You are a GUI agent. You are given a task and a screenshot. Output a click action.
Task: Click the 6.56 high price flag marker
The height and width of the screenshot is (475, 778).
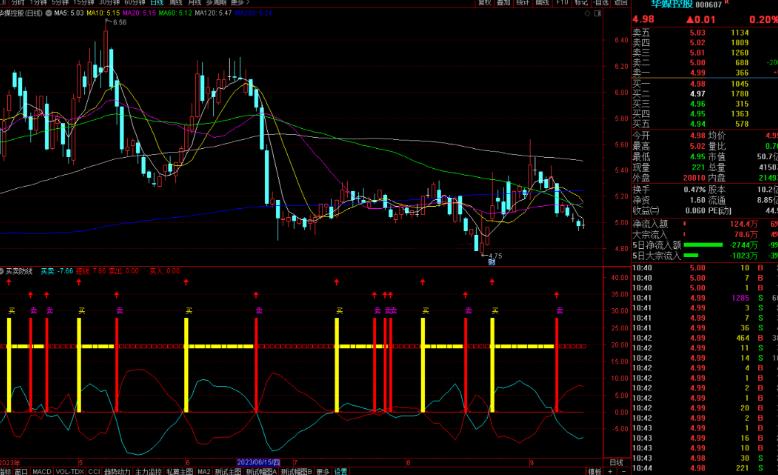click(117, 22)
